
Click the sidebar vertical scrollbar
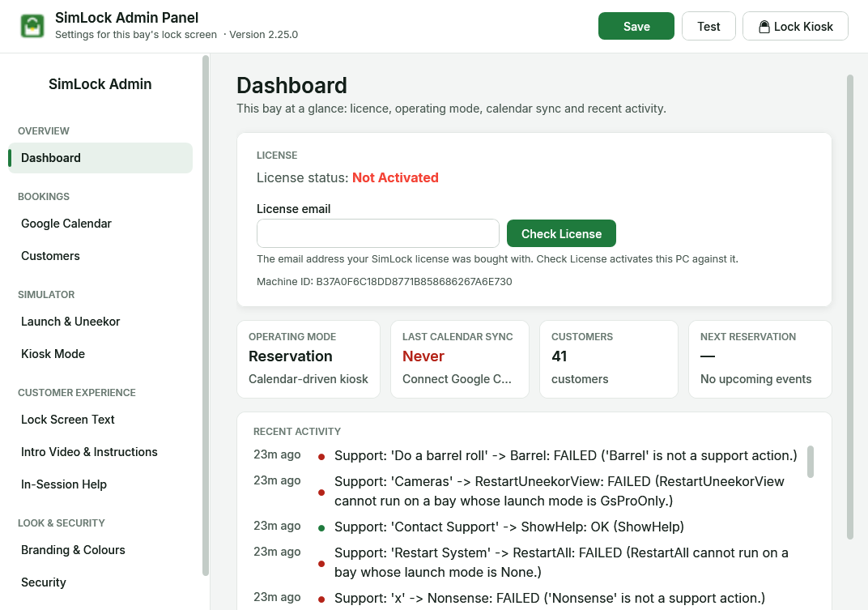click(x=206, y=316)
